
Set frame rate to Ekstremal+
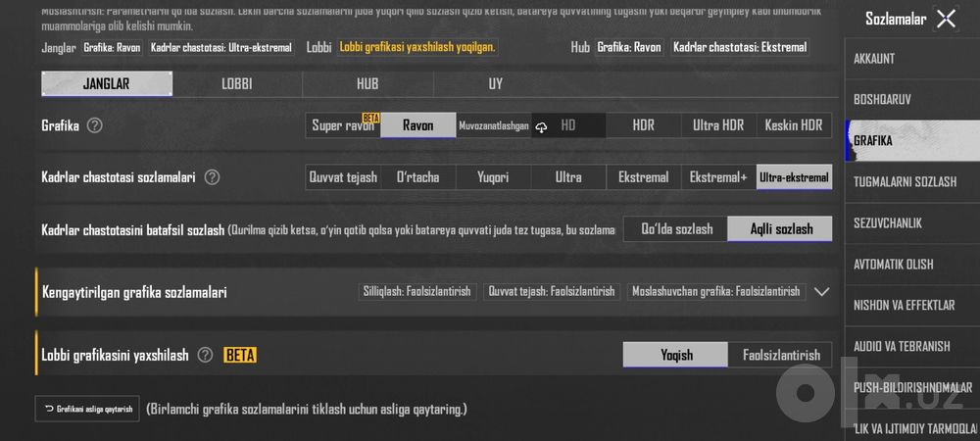pos(718,177)
